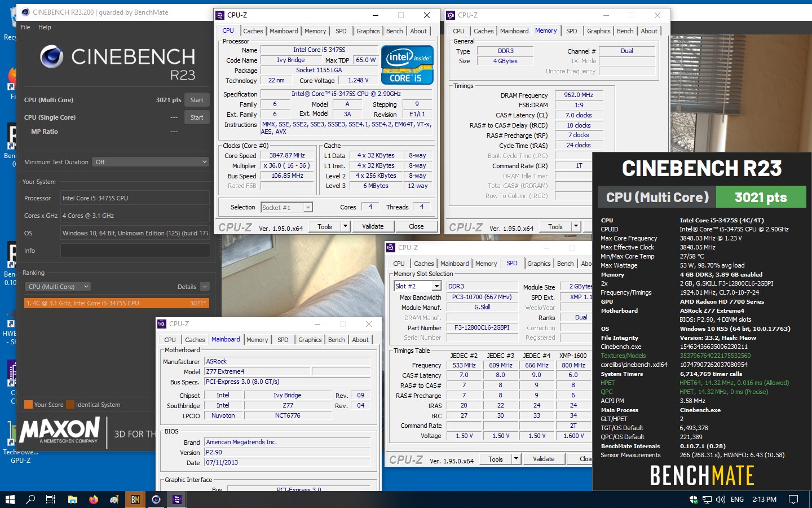Open Tools dropdown arrow in SPD tab window

(516, 459)
